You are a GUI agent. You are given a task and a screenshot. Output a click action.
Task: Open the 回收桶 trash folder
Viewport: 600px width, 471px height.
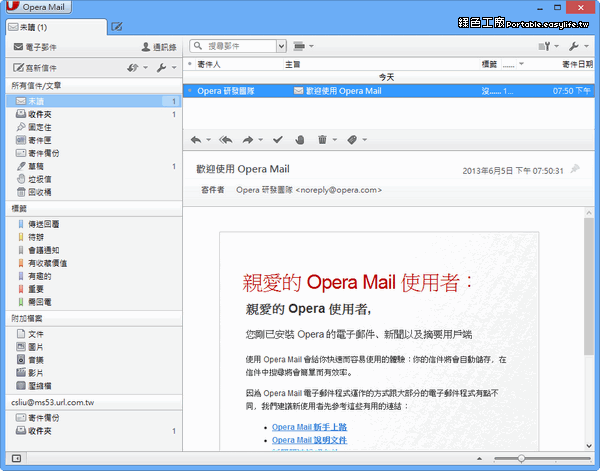tap(93, 192)
